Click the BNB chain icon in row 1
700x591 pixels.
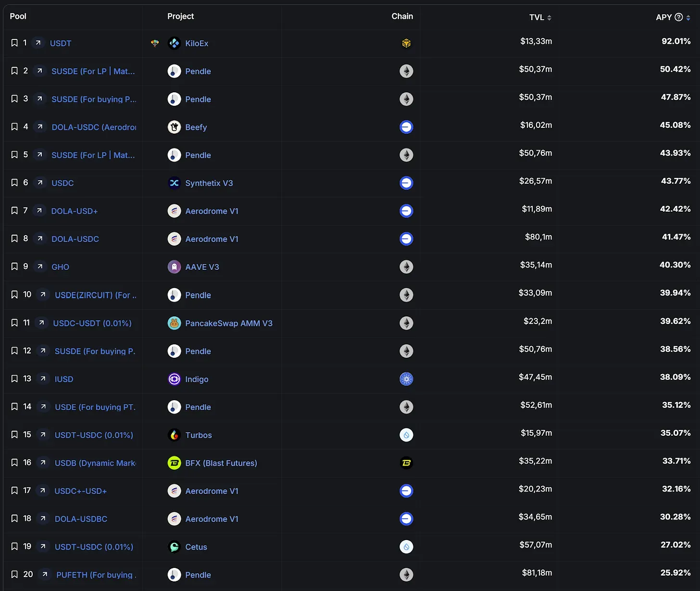406,43
